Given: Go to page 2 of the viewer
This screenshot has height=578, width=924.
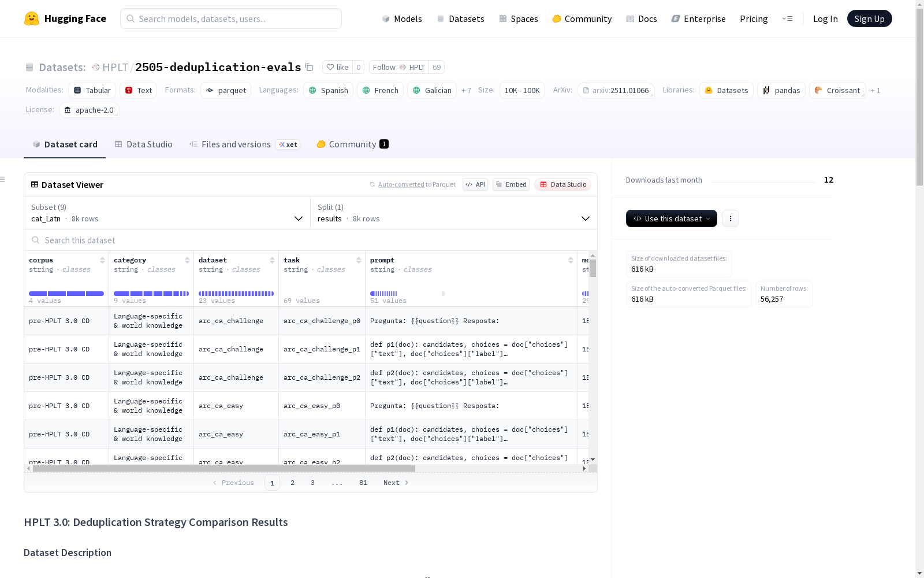Looking at the screenshot, I should [x=293, y=483].
